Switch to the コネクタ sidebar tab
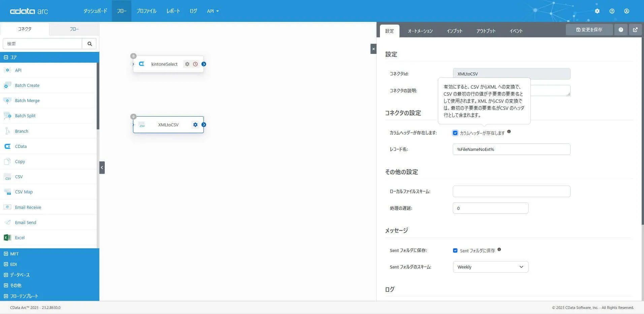 pyautogui.click(x=25, y=29)
